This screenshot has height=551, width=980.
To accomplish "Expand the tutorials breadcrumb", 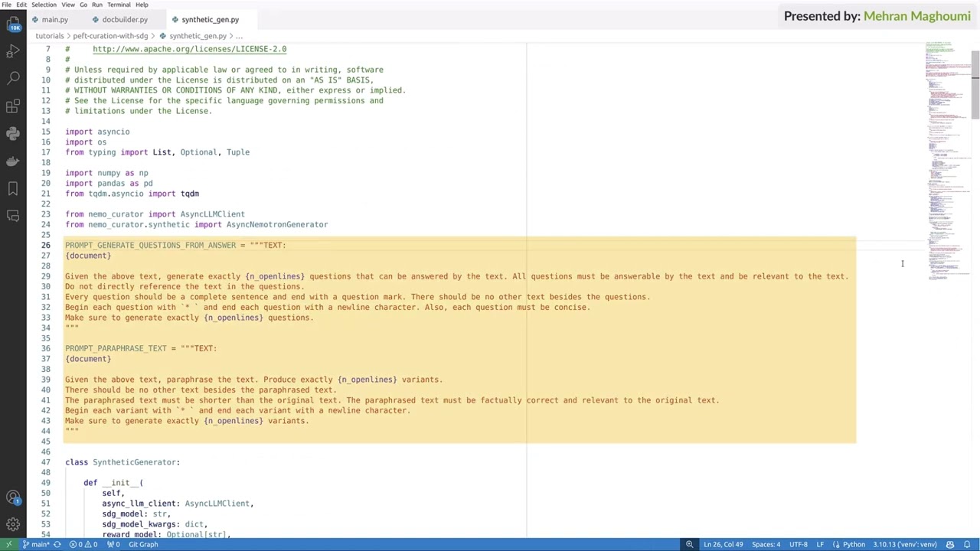I will [x=49, y=36].
